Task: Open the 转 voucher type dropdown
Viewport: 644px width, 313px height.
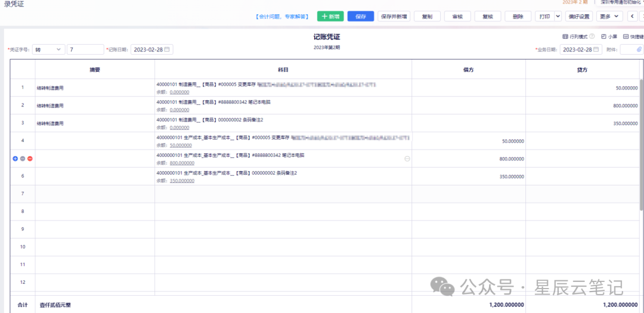Action: click(x=48, y=49)
